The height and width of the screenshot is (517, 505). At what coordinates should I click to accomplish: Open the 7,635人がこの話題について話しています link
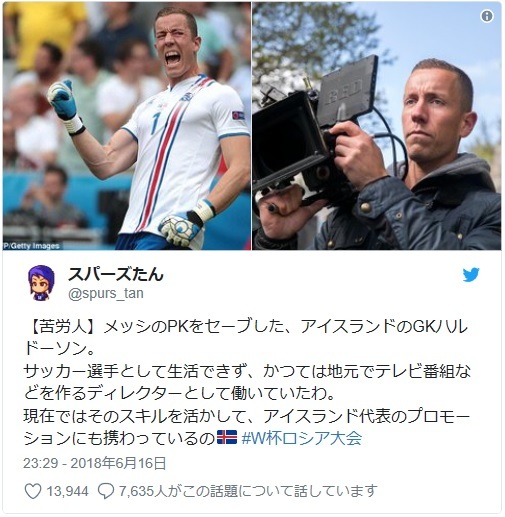click(248, 491)
